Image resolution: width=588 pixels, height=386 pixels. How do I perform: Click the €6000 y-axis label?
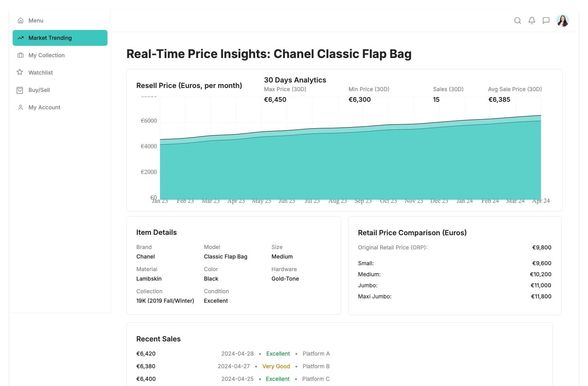(x=149, y=121)
